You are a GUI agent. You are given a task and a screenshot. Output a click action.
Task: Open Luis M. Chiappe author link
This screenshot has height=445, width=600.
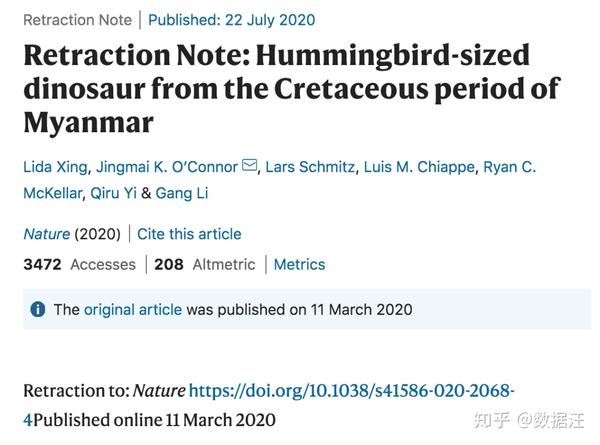tap(419, 167)
